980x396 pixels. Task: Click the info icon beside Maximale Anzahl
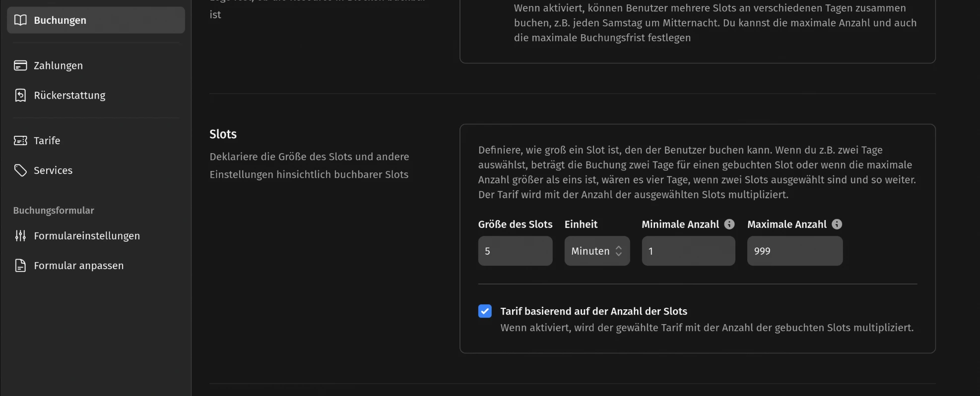[837, 225]
